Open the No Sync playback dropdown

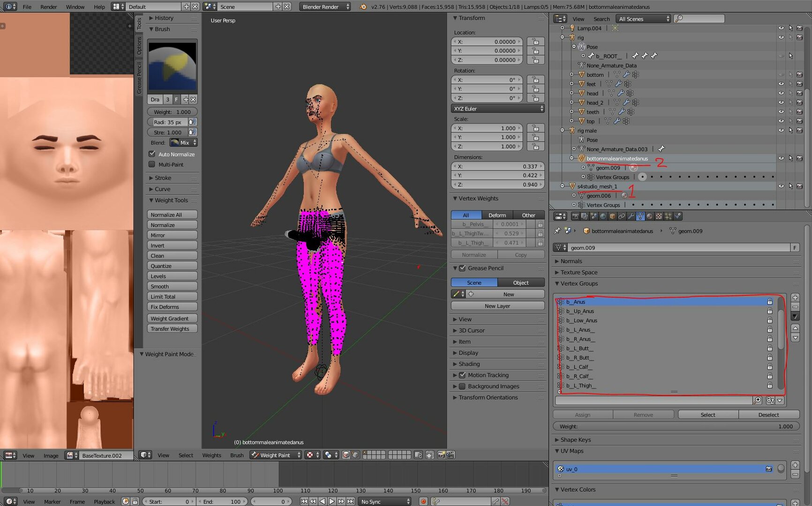coord(384,501)
